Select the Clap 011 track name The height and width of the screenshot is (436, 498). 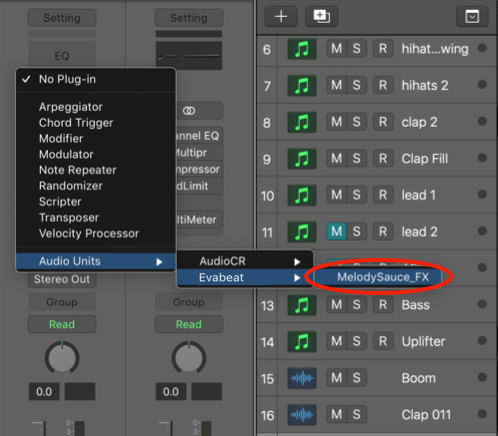click(x=426, y=415)
